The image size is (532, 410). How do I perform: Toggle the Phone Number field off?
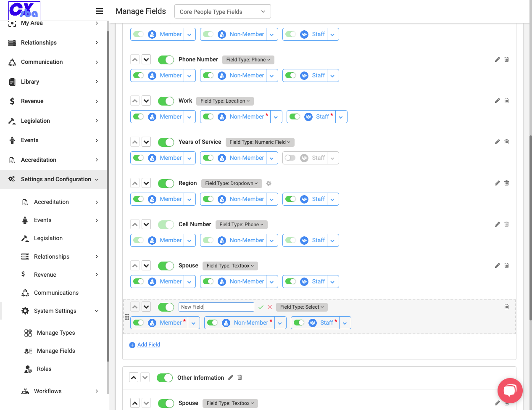point(166,60)
